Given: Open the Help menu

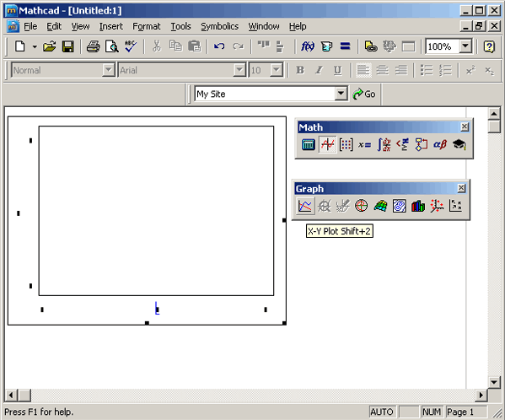Looking at the screenshot, I should 298,26.
